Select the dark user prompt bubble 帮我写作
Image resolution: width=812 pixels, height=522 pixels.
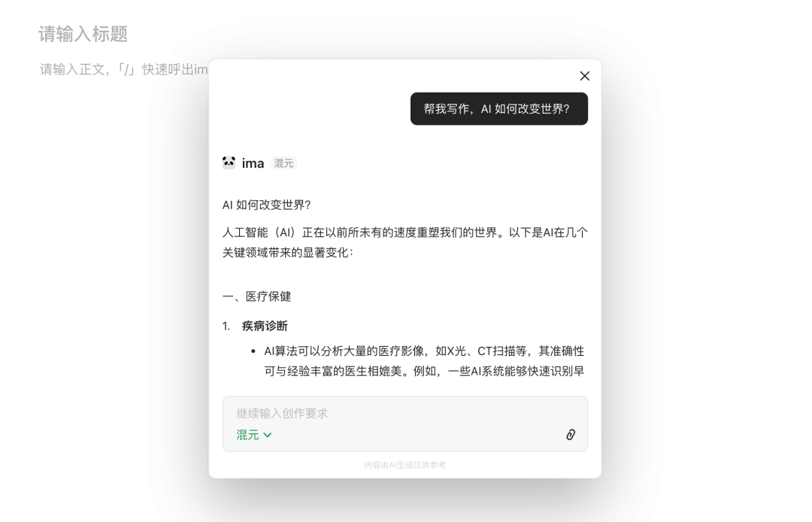[x=499, y=109]
